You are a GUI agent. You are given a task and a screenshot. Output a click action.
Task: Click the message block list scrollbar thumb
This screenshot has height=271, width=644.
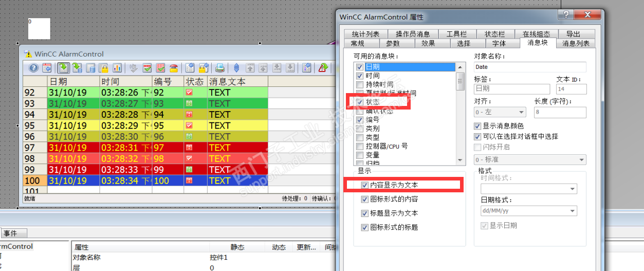click(x=461, y=81)
